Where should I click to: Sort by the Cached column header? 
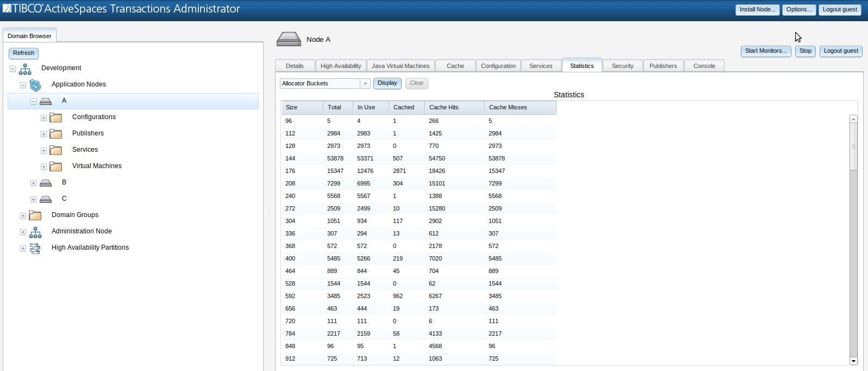(x=407, y=108)
